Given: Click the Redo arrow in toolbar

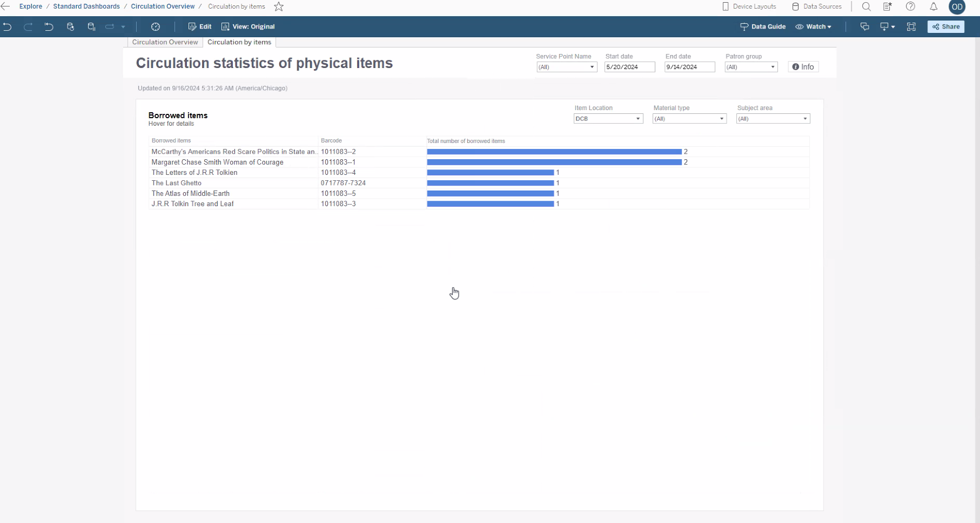Looking at the screenshot, I should click(28, 26).
